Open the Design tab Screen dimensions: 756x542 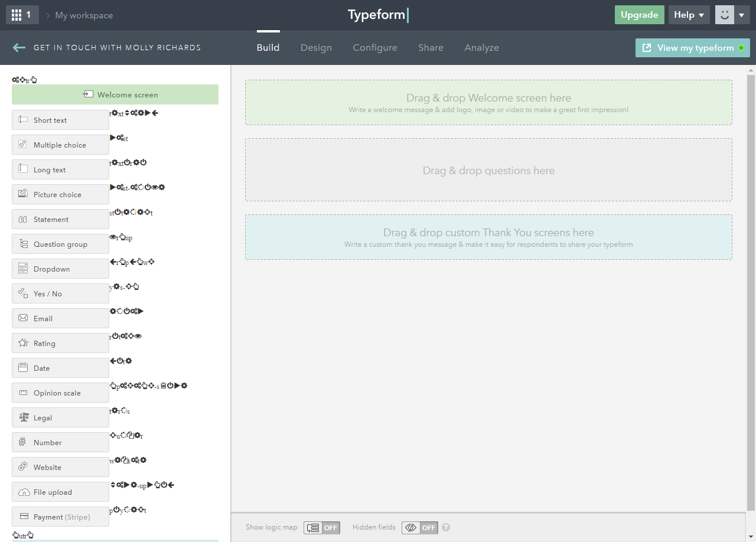point(316,48)
